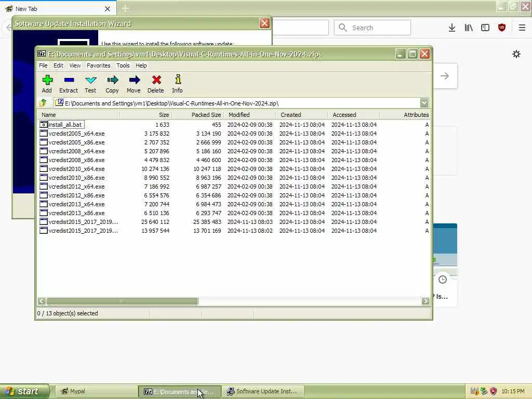Open the Help menu
532x399 pixels.
click(x=141, y=65)
